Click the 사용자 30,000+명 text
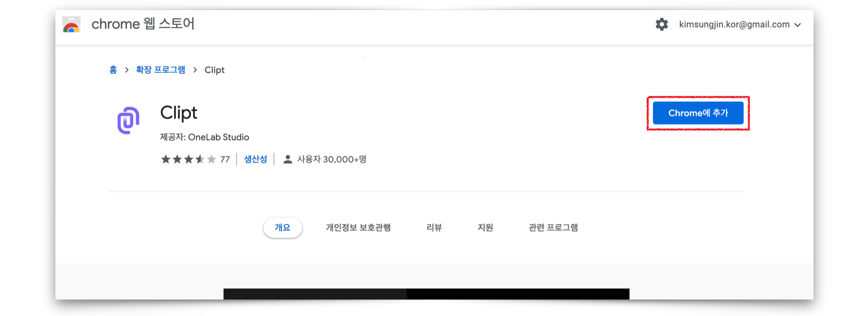 click(x=332, y=159)
